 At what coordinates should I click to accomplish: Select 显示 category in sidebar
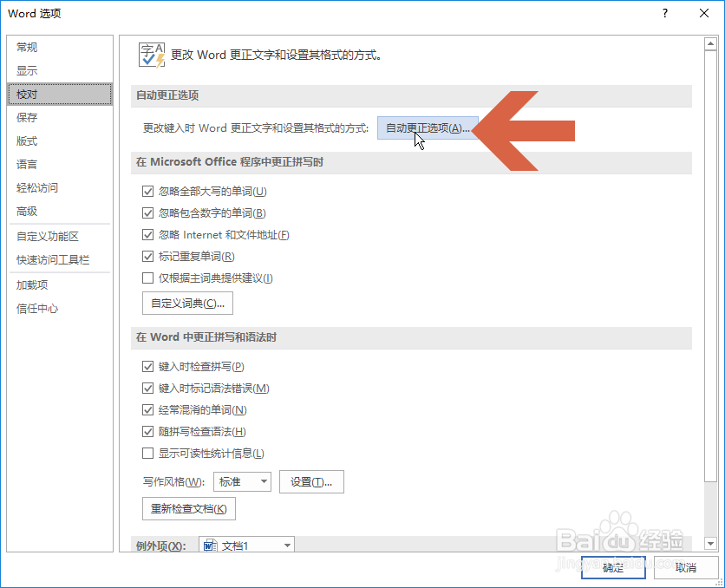pos(60,71)
